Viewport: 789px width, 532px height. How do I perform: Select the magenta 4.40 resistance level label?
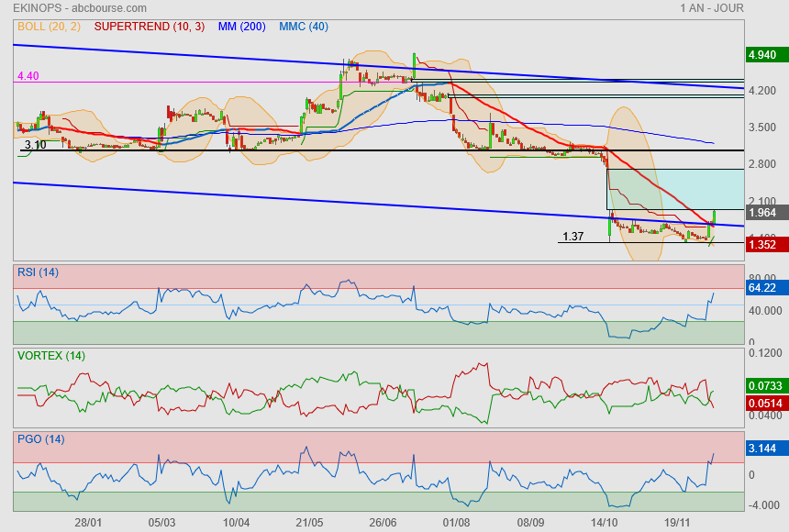pyautogui.click(x=28, y=76)
